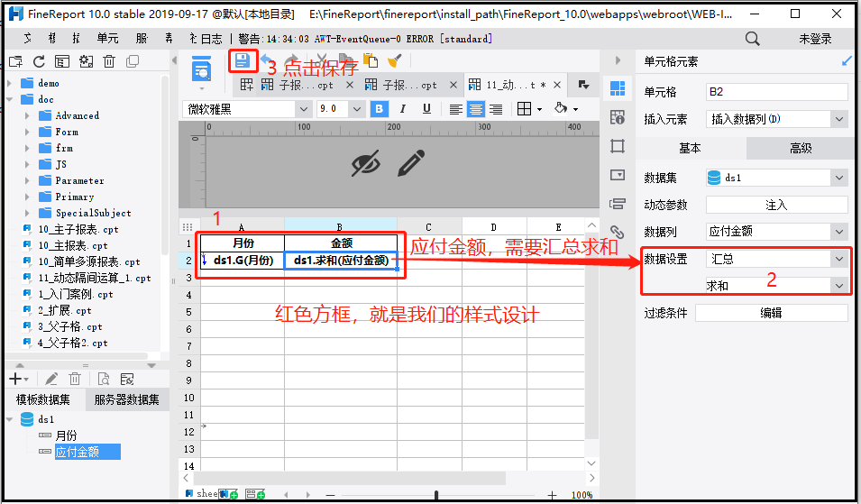The height and width of the screenshot is (504, 861).
Task: Click the 未登录 login link
Action: [x=815, y=39]
